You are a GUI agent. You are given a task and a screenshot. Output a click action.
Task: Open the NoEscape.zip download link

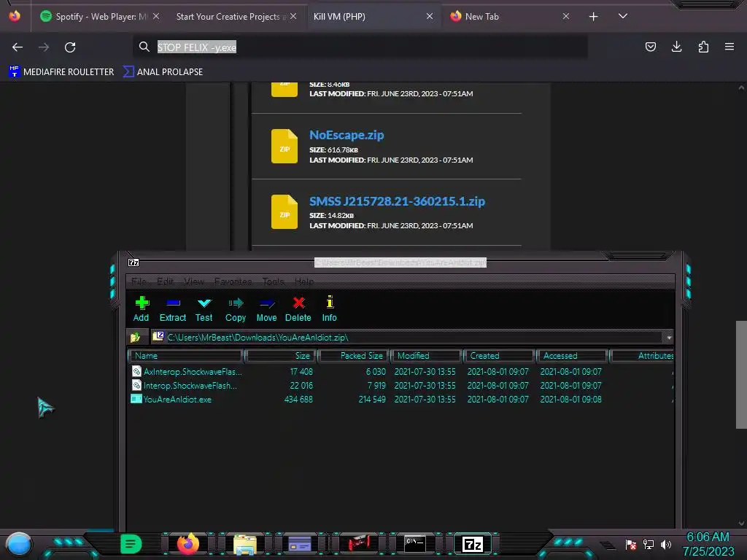(x=347, y=135)
